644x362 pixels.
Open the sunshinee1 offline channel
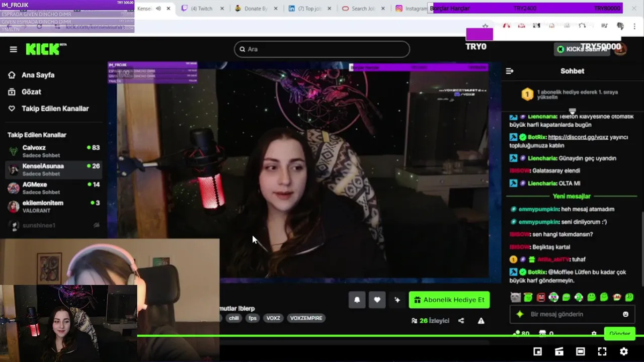[x=54, y=225]
